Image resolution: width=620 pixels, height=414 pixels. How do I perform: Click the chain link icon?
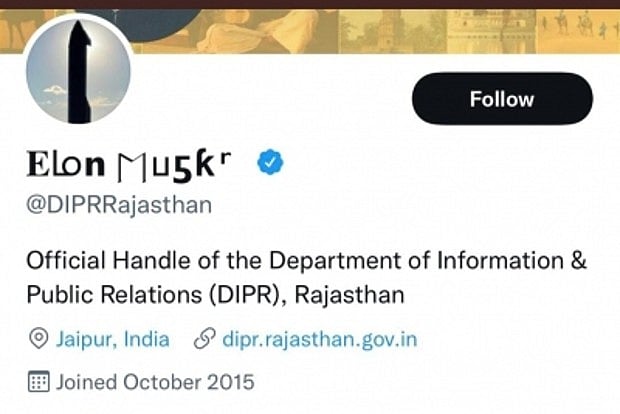[203, 339]
